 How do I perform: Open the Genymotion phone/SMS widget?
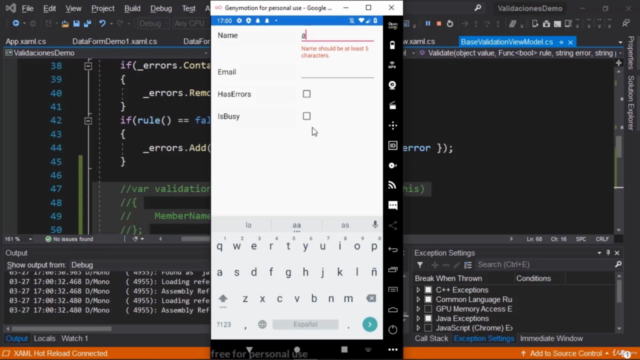coord(393,205)
